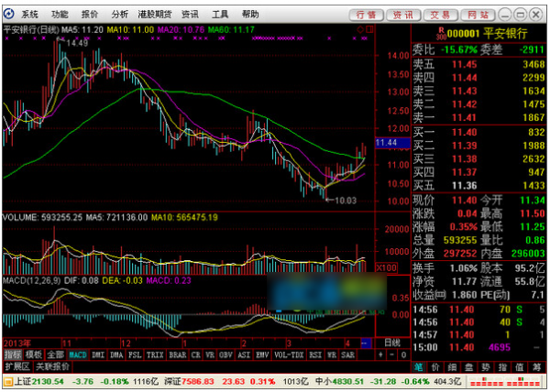Select the 盘 tab in quote panel

[469, 367]
